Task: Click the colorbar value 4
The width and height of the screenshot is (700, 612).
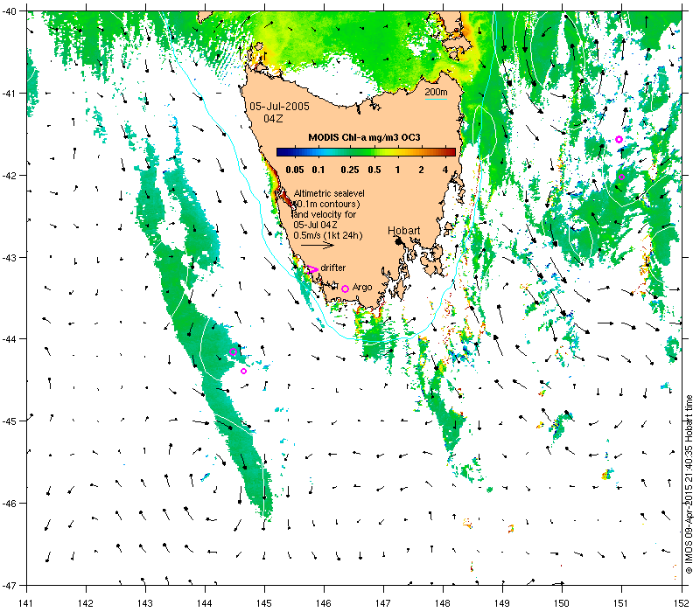Action: tap(445, 170)
